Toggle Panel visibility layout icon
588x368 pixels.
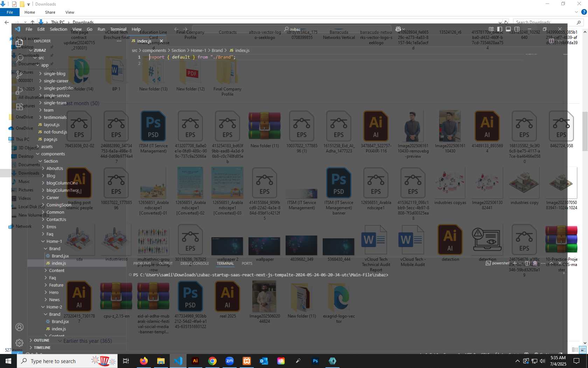pos(508,29)
